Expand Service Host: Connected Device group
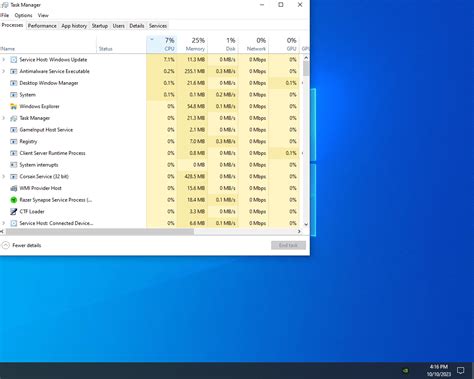Image resolution: width=474 pixels, height=379 pixels. (4, 223)
